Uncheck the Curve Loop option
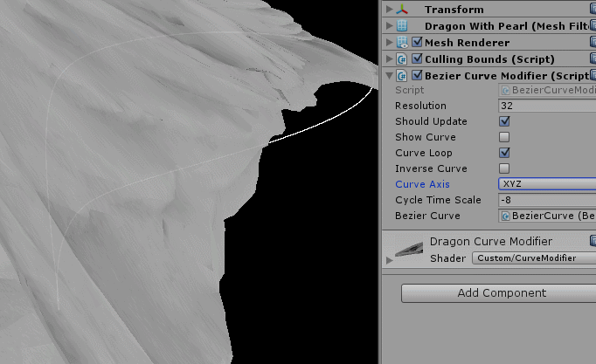 pyautogui.click(x=504, y=153)
